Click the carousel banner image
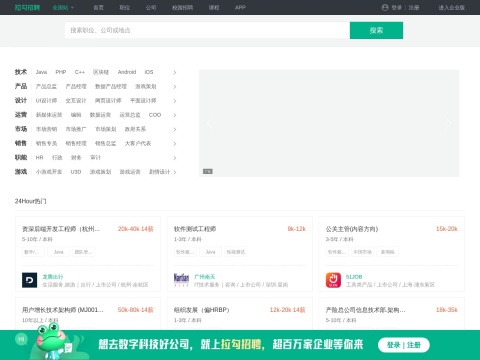480x360 pixels. coord(329,123)
